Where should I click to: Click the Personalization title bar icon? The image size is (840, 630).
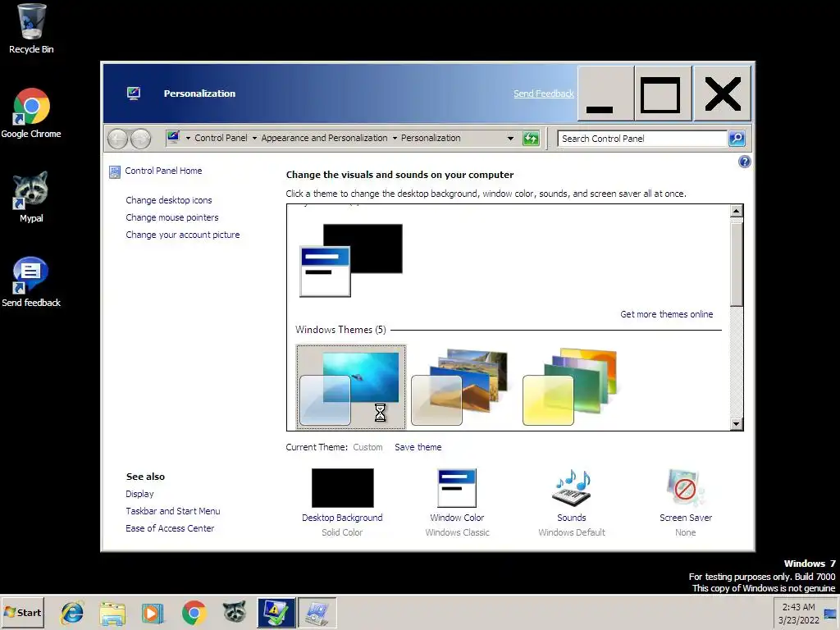134,94
